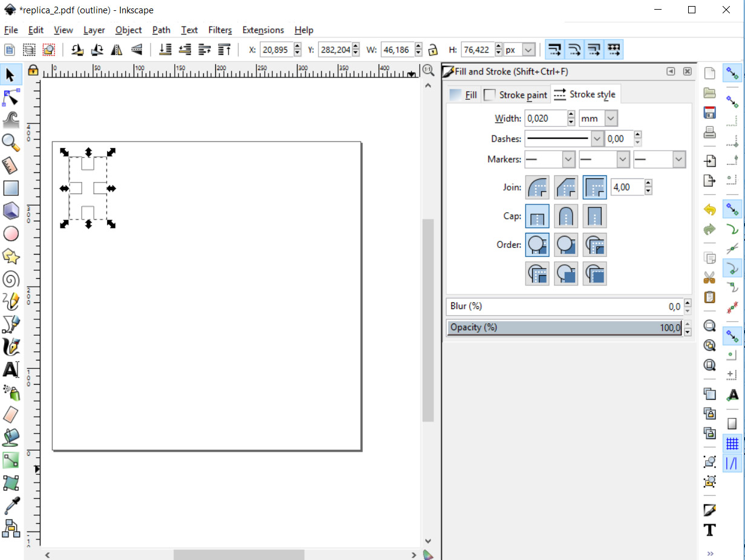Select Round cap style
The height and width of the screenshot is (560, 745).
pos(566,216)
